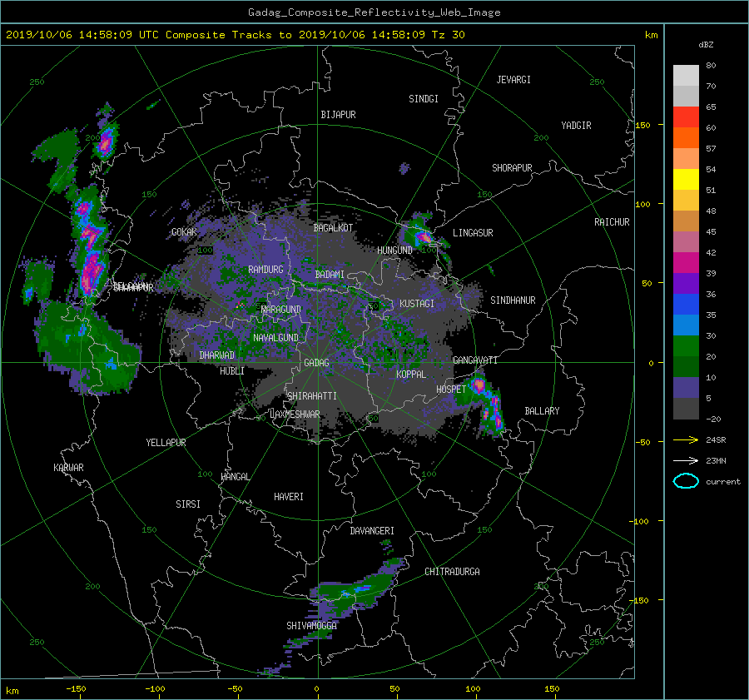Select the white 70 dBZ legend swatch
Viewport: 749px width, 700px height.
pyautogui.click(x=686, y=76)
